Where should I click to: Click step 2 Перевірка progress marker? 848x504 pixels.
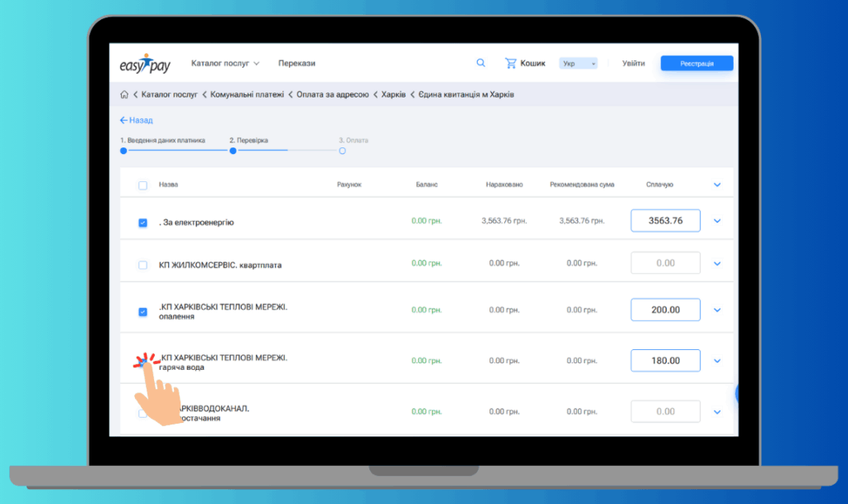[233, 151]
